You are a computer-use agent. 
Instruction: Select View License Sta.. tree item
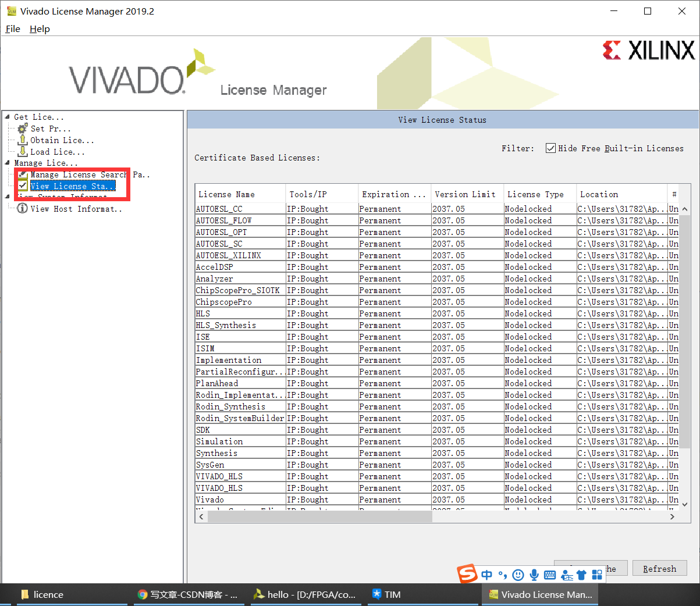click(x=73, y=186)
